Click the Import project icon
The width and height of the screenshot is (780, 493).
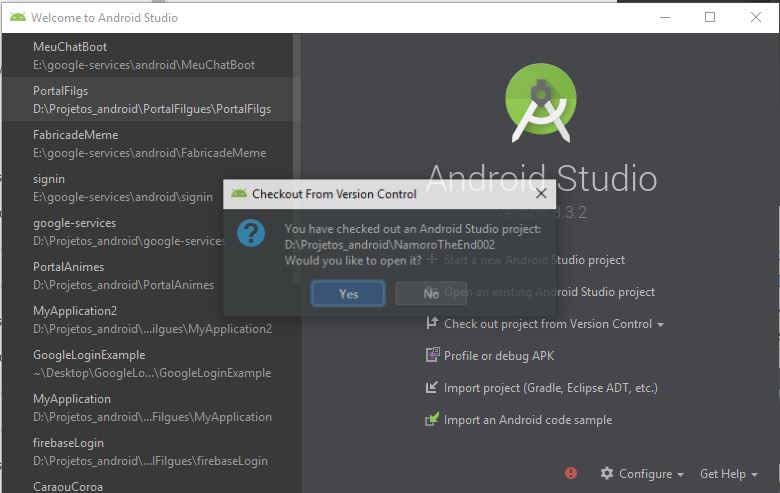pos(432,388)
